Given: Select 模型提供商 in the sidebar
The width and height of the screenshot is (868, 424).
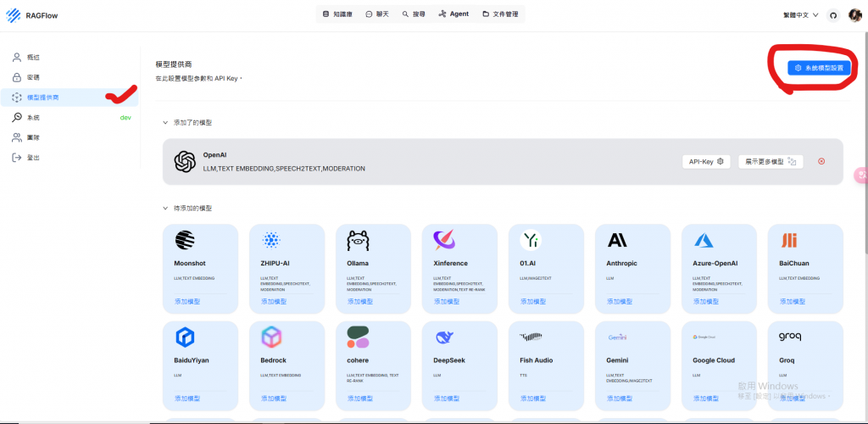Looking at the screenshot, I should tap(70, 98).
